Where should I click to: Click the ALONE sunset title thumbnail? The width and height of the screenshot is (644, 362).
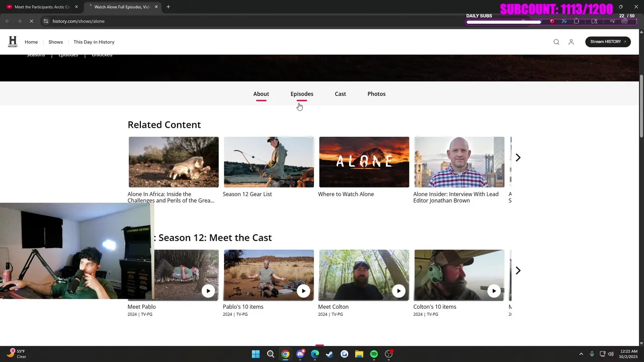point(364,162)
